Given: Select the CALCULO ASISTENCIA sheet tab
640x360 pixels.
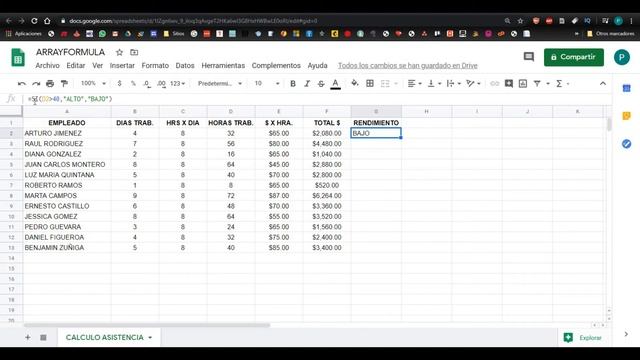Looking at the screenshot, I should coord(104,338).
